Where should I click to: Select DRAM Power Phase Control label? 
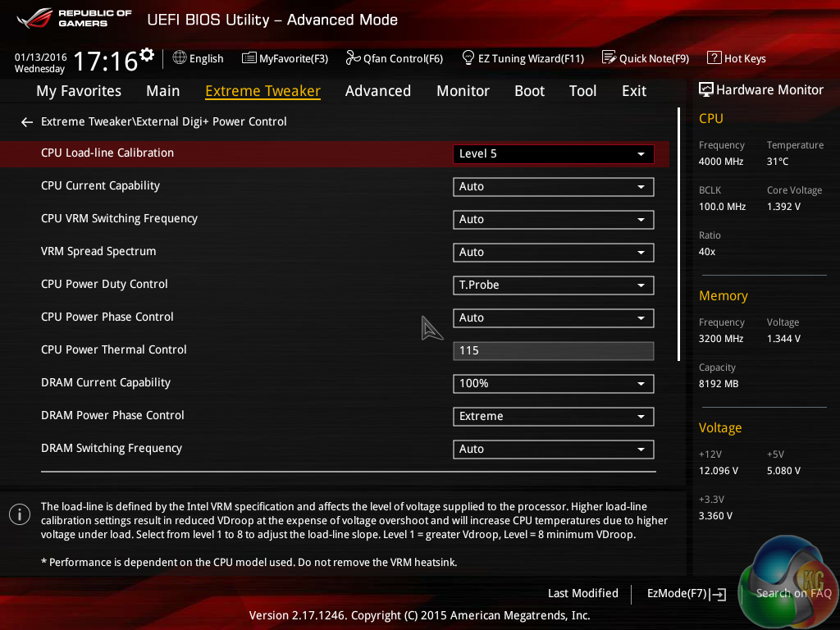click(112, 416)
